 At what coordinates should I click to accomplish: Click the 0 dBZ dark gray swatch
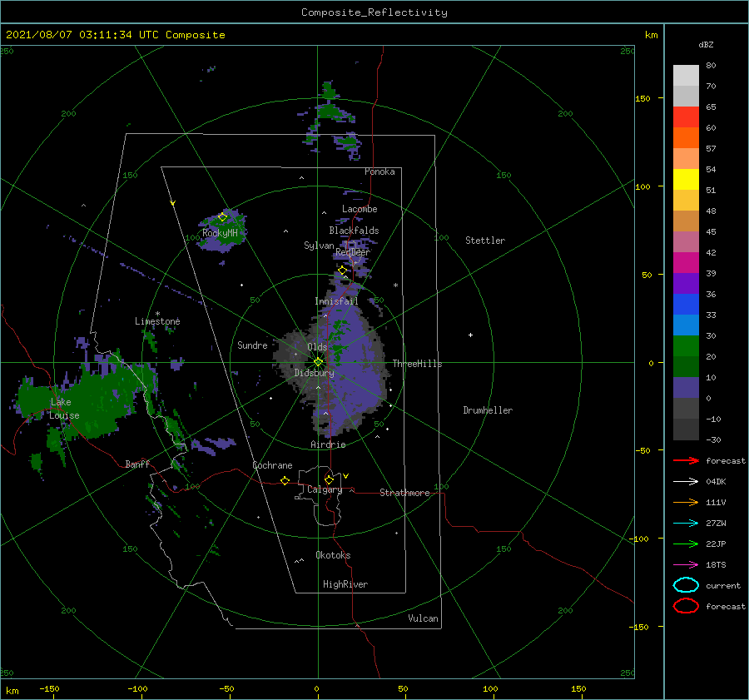(686, 408)
